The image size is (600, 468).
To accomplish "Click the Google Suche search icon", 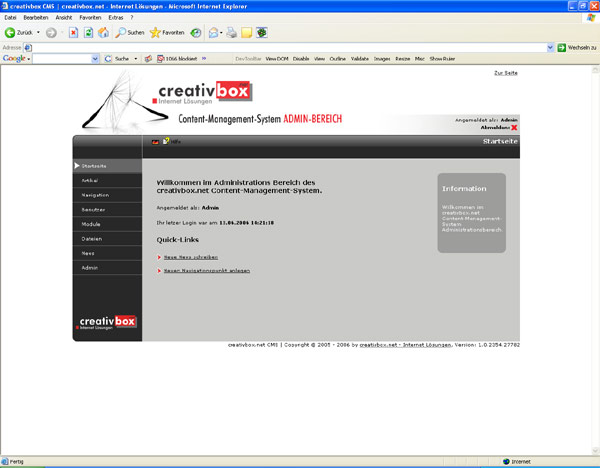I will [108, 59].
